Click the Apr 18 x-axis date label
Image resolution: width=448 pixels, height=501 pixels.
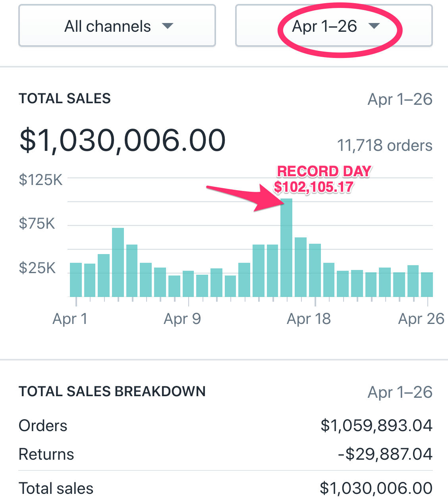(309, 319)
